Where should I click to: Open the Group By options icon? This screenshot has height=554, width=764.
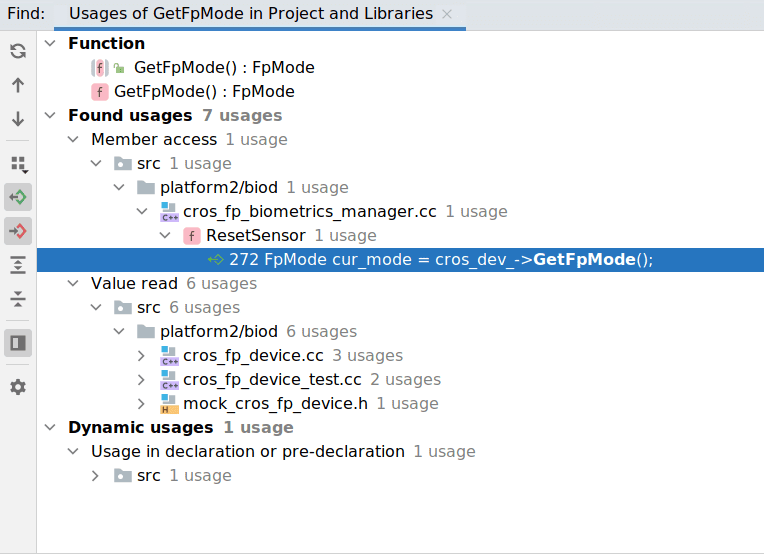click(18, 163)
